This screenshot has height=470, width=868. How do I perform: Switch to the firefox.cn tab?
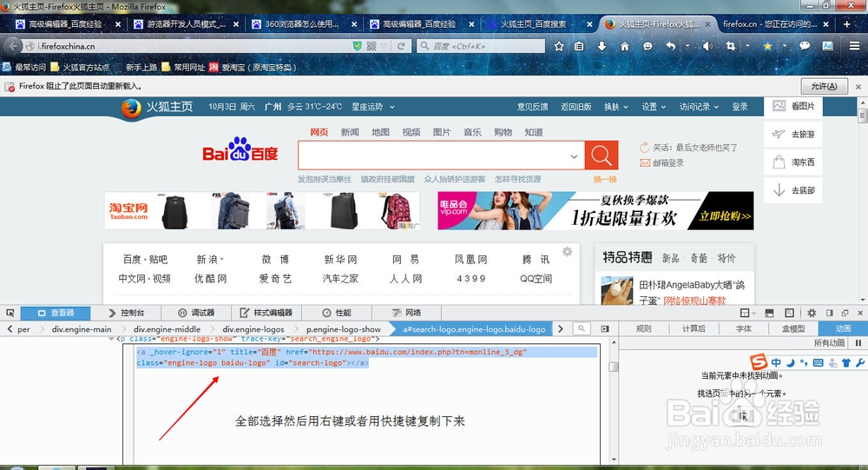pos(769,23)
